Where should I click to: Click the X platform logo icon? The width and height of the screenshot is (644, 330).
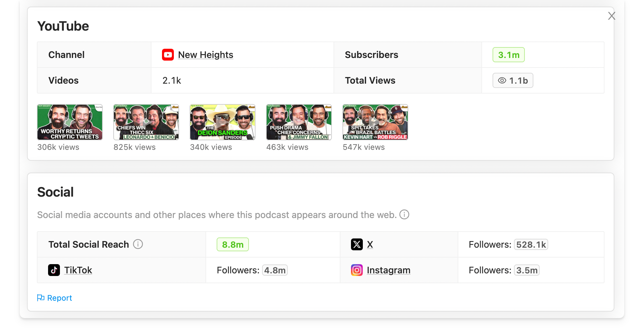[357, 244]
